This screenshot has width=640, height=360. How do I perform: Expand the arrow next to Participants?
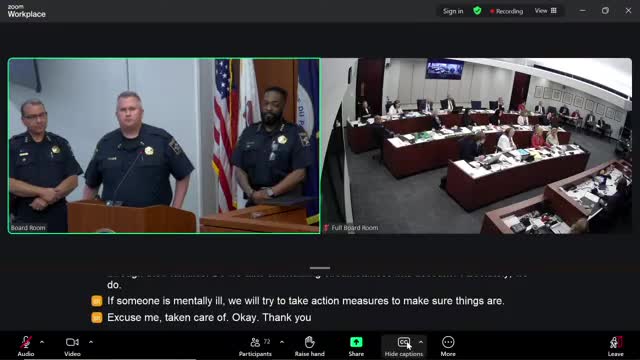[x=282, y=342]
